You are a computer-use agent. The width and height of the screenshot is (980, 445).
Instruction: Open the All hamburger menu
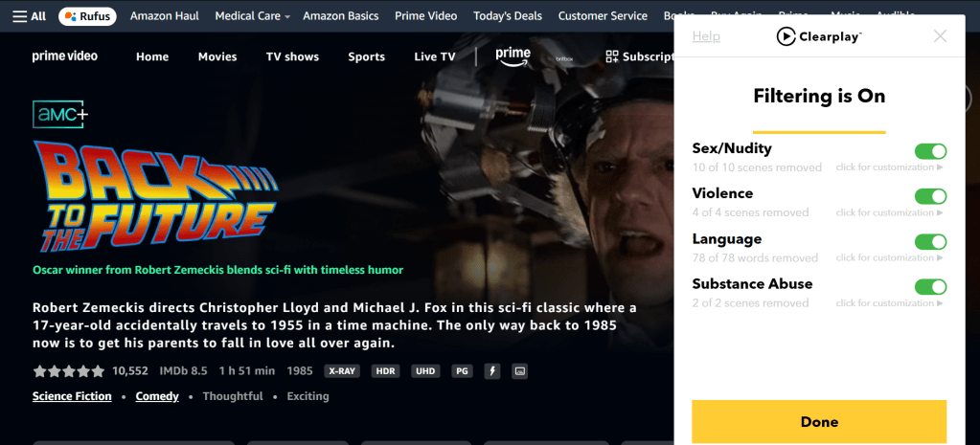30,16
